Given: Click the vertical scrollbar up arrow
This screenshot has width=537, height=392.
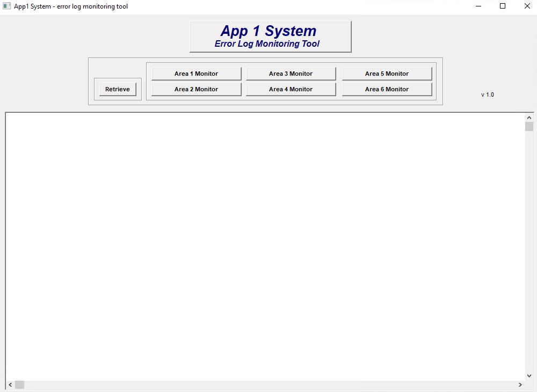Looking at the screenshot, I should point(529,118).
